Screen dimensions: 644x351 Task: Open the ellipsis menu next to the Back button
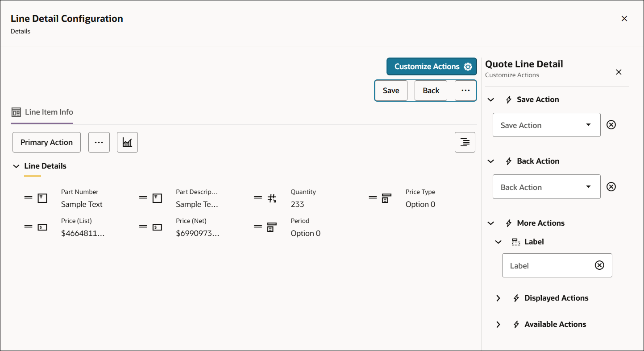click(x=465, y=90)
